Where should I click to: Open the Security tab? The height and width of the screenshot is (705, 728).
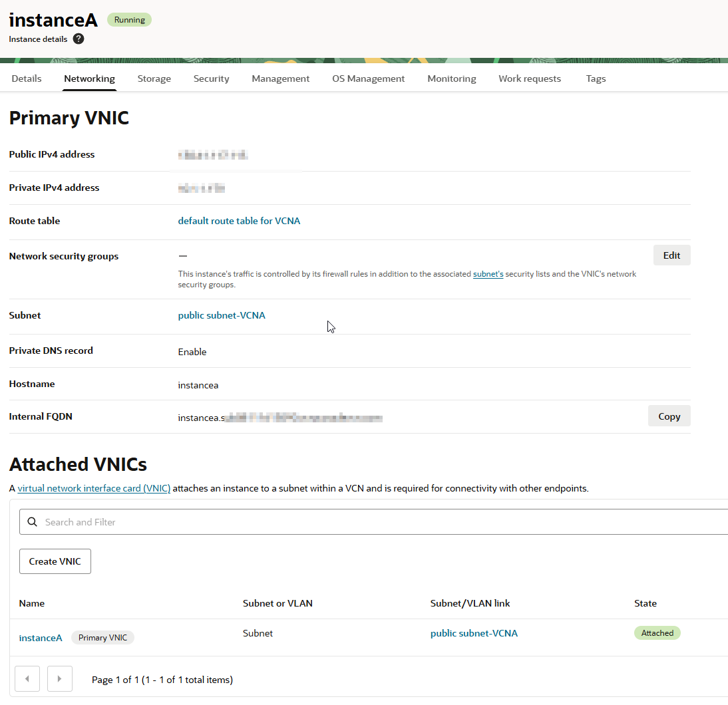211,78
